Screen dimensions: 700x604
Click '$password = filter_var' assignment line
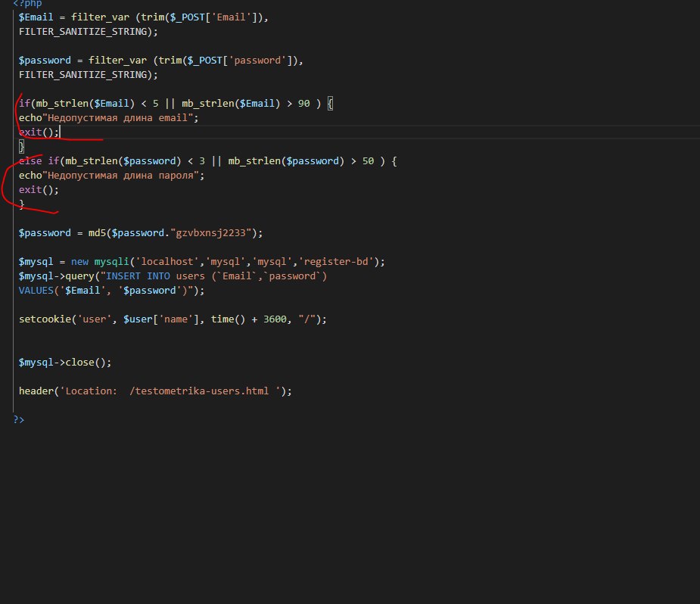[160, 61]
